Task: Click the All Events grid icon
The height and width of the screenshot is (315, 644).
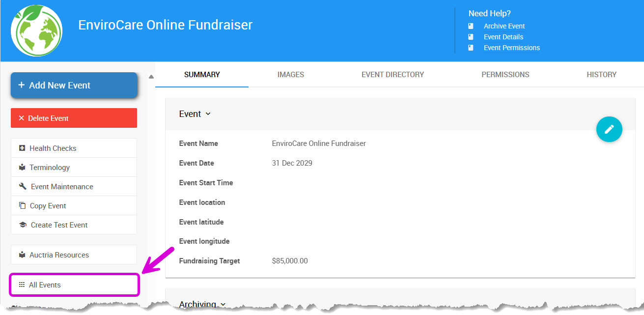Action: click(x=22, y=285)
